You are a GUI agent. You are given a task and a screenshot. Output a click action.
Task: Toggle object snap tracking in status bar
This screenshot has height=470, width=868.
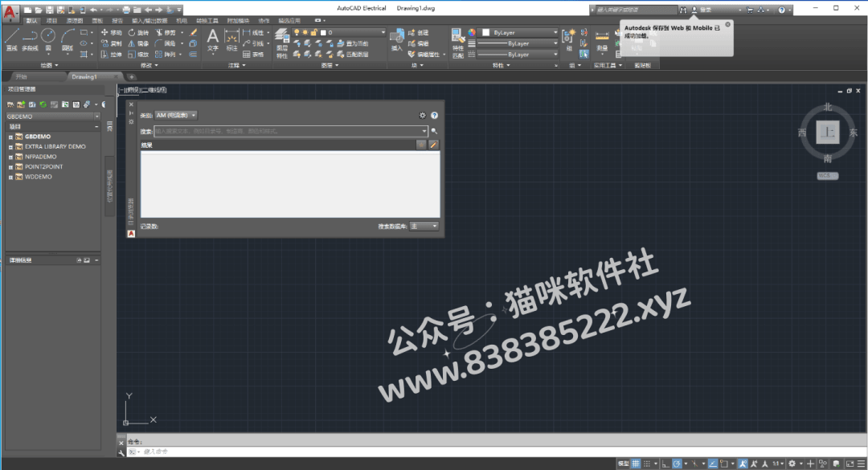[x=712, y=464]
